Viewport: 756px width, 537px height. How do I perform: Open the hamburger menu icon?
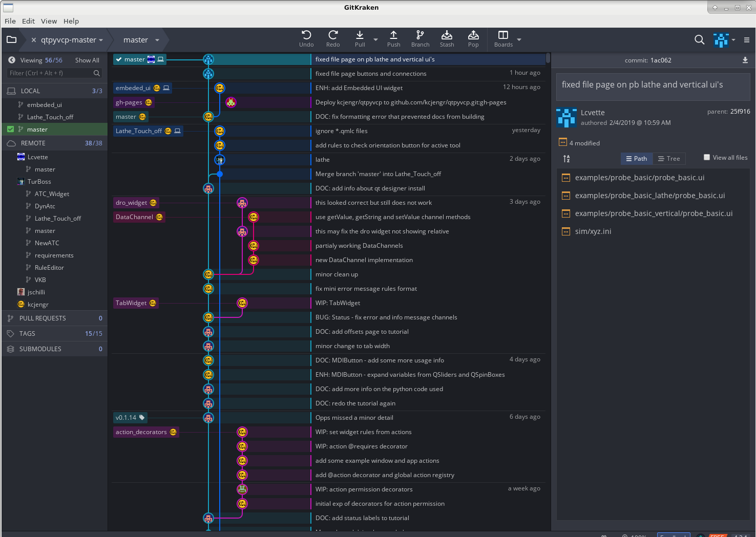[746, 40]
